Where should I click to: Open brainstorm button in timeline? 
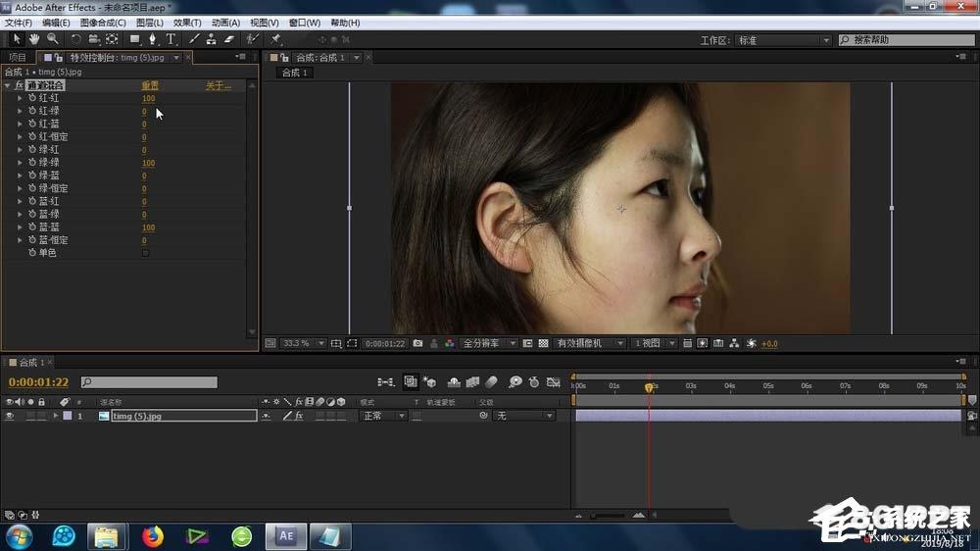515,382
